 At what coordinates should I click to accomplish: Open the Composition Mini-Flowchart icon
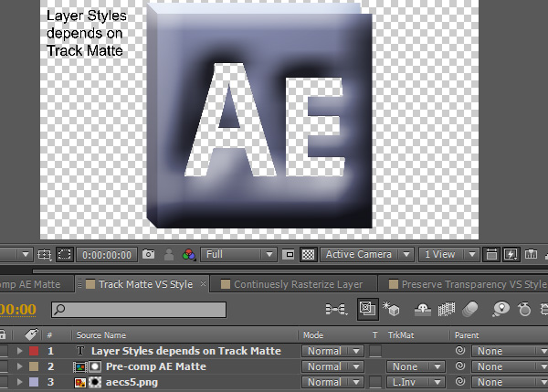(336, 310)
